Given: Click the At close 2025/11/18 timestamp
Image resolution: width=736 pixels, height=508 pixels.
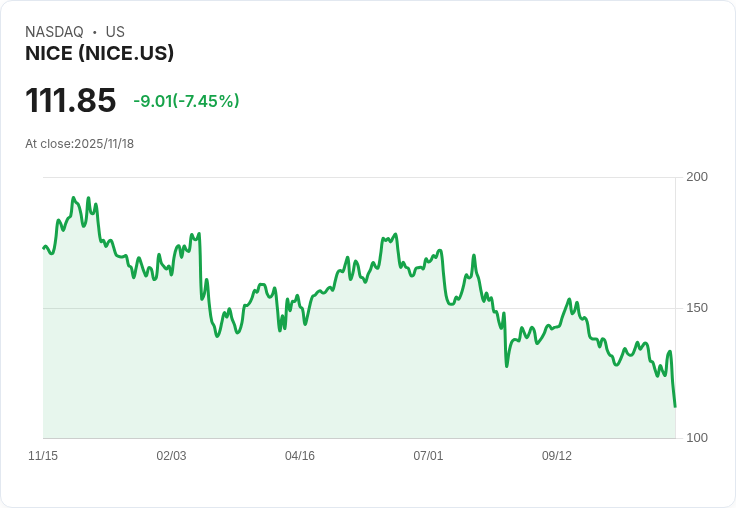Looking at the screenshot, I should (79, 144).
